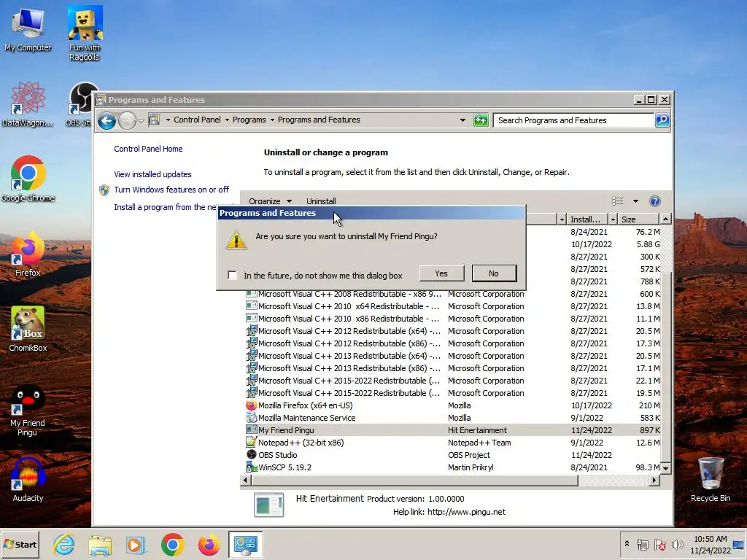Launch Google Chrome desktop shortcut
Image resolution: width=747 pixels, height=560 pixels.
(x=28, y=179)
